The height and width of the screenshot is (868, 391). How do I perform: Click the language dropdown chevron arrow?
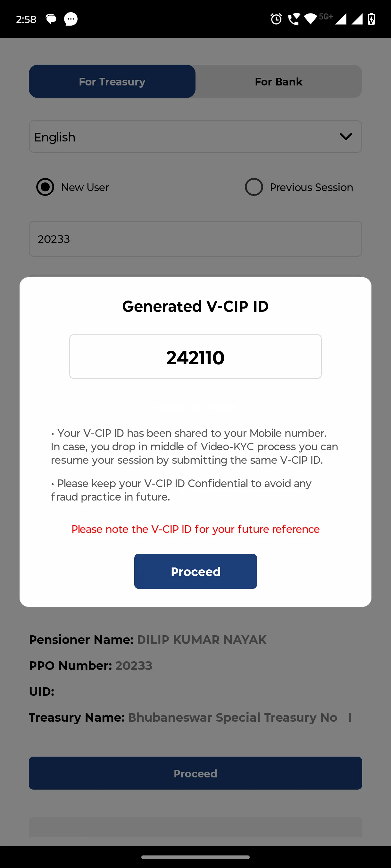click(346, 136)
